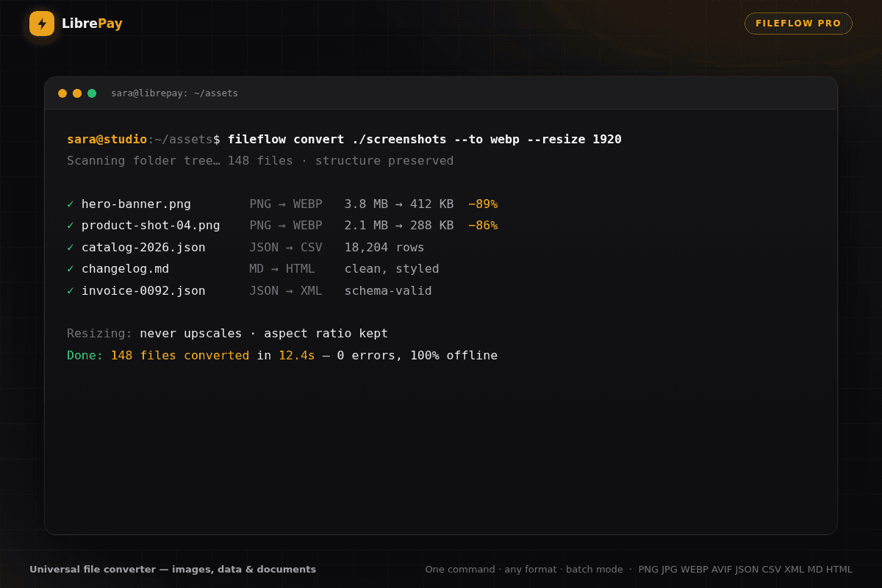Screen dimensions: 882x588
Task: Click checkmark beside catalog-2026.json
Action: pos(71,247)
